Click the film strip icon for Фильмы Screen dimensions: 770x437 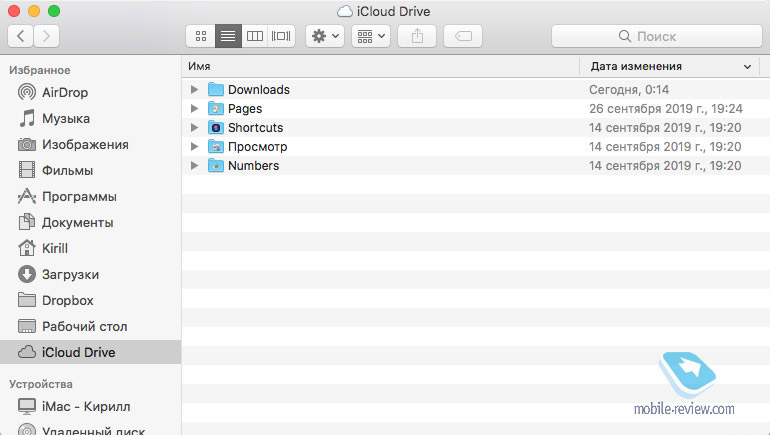click(27, 170)
